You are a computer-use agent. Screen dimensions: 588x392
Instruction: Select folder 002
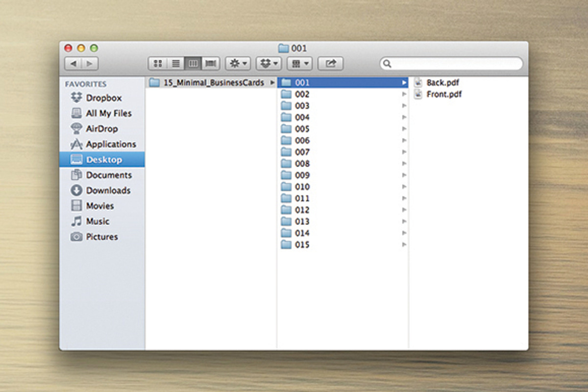click(343, 94)
